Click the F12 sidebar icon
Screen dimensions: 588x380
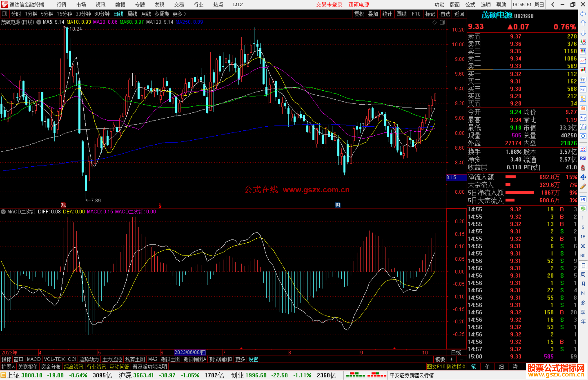click(x=583, y=118)
